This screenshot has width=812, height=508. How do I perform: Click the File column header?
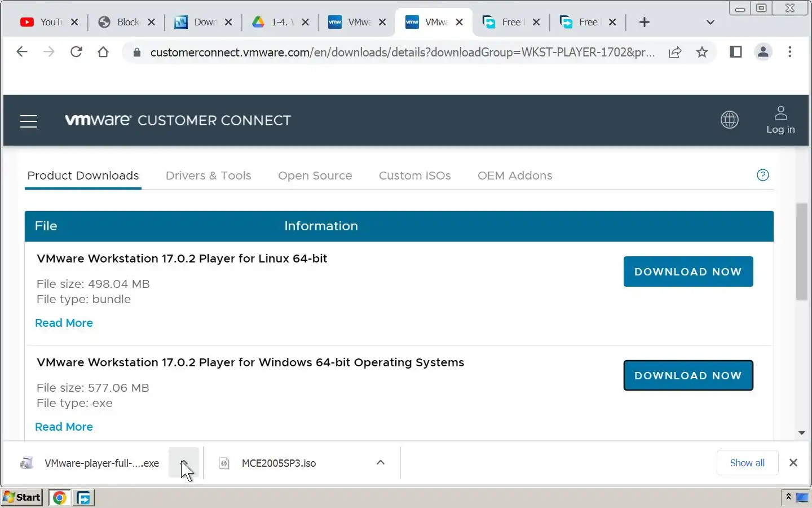(46, 226)
